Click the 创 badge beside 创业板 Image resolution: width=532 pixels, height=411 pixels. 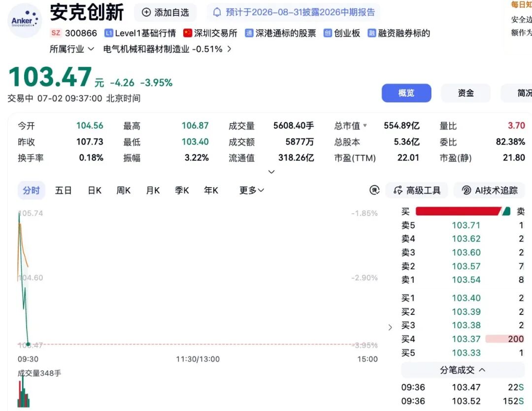click(x=328, y=33)
